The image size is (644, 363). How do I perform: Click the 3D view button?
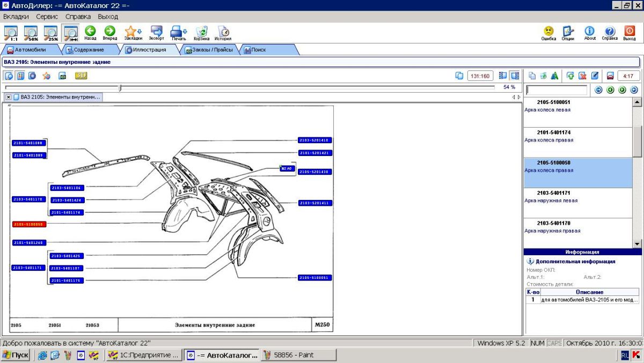(x=81, y=76)
